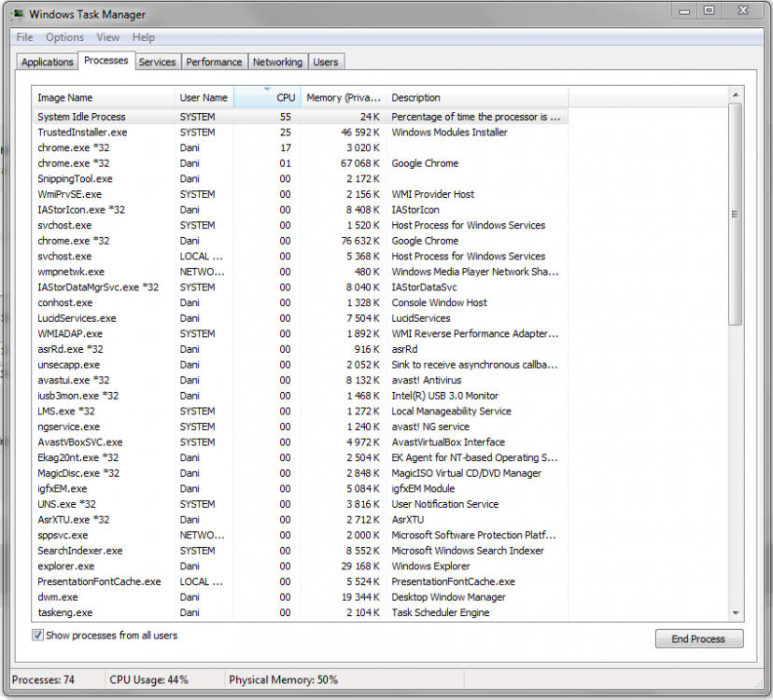Select the WmiPrvSE.exe process
Image resolution: width=773 pixels, height=700 pixels.
[x=300, y=194]
